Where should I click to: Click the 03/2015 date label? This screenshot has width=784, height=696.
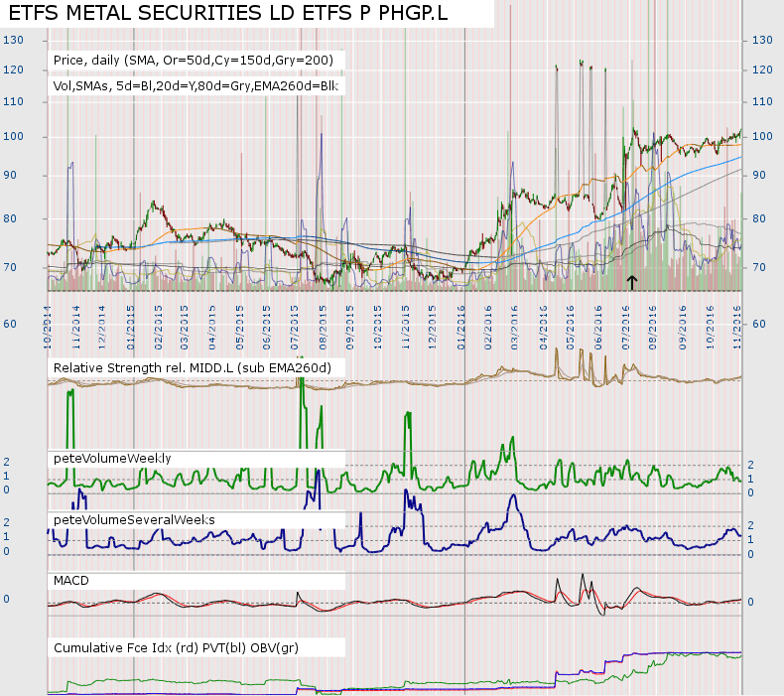pos(184,328)
